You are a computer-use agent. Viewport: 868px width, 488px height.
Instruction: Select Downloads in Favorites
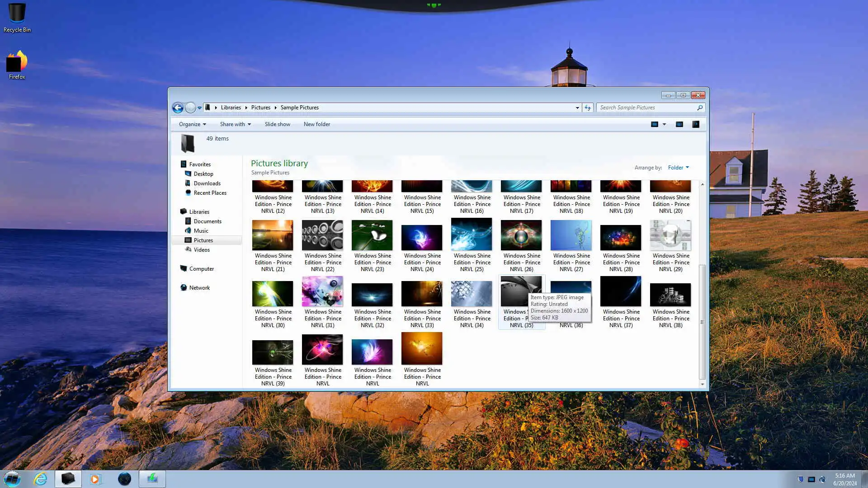pyautogui.click(x=207, y=183)
